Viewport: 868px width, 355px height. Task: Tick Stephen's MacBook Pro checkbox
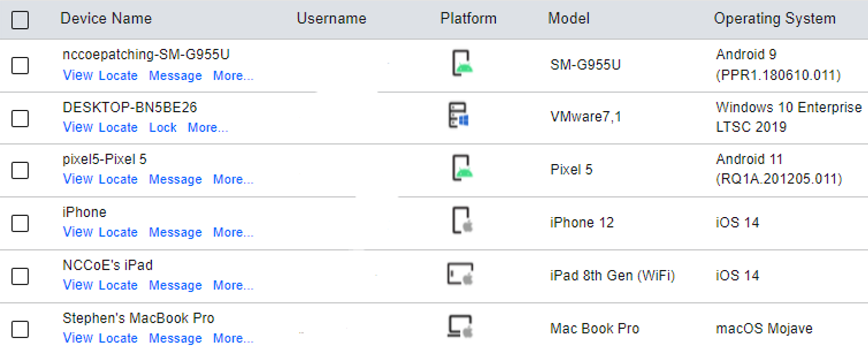click(20, 329)
